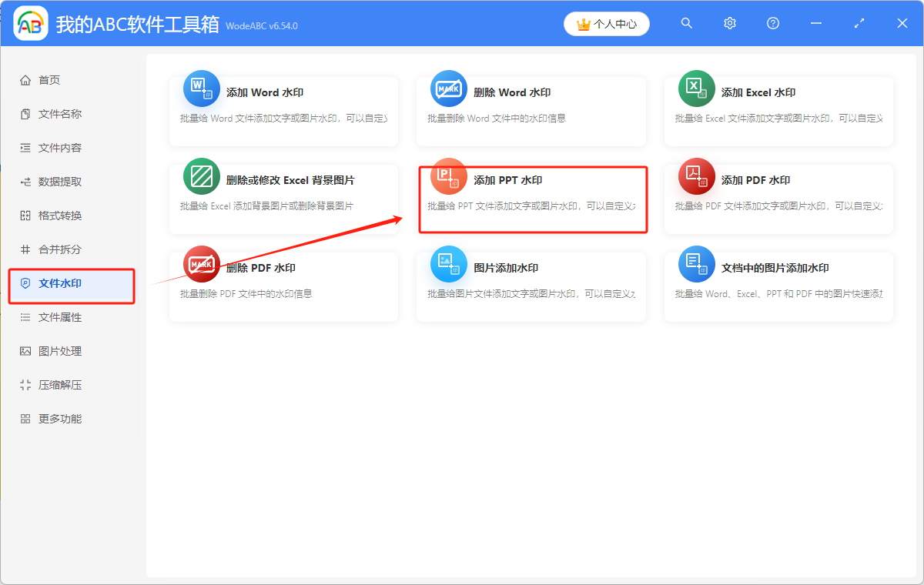Click the document images watermark icon
The height and width of the screenshot is (585, 924).
(x=697, y=264)
